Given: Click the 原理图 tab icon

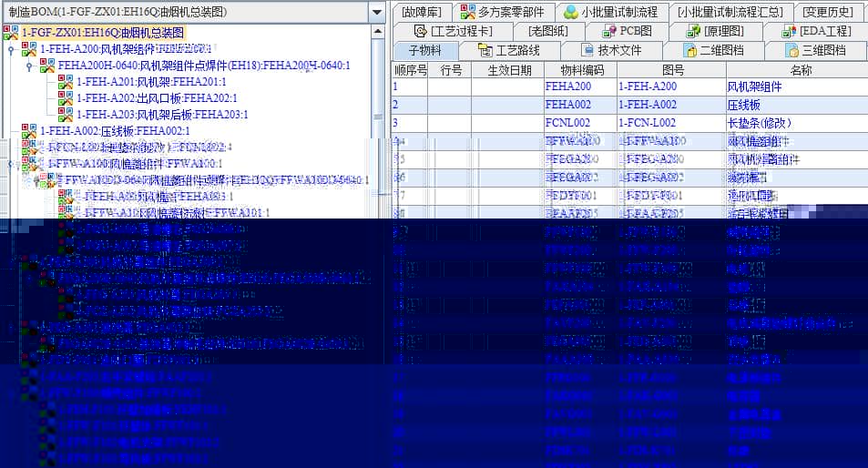Looking at the screenshot, I should coord(693,31).
